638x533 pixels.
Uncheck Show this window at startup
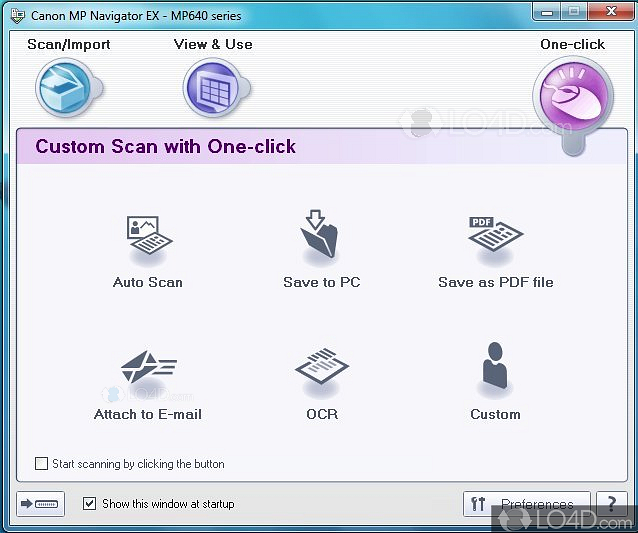point(89,504)
